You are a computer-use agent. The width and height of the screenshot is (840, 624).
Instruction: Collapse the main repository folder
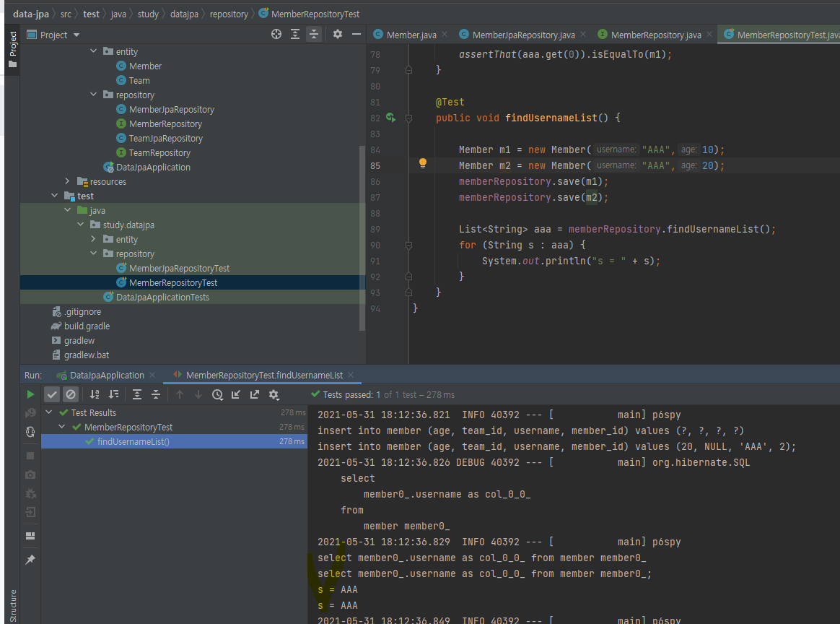point(93,95)
